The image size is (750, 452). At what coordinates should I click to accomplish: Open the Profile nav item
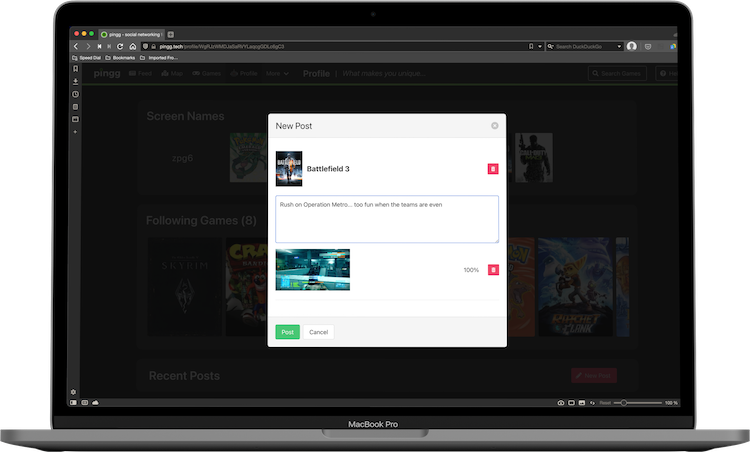[244, 73]
